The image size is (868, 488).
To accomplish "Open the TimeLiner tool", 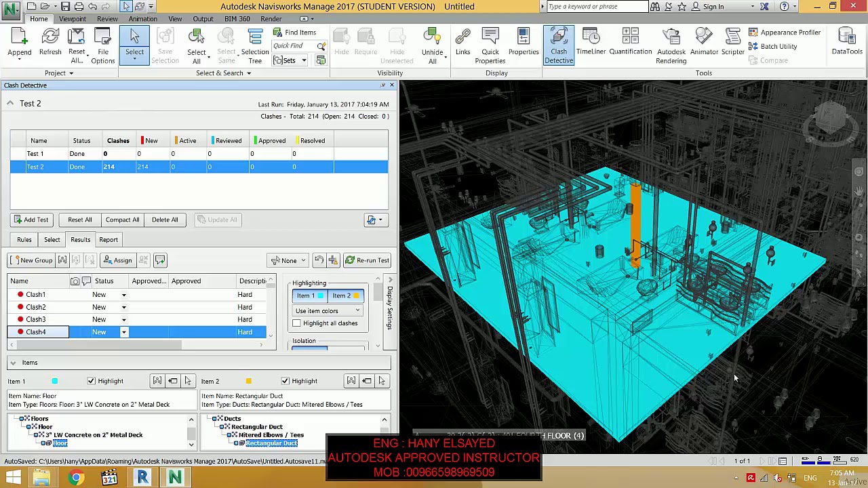I will pyautogui.click(x=591, y=42).
